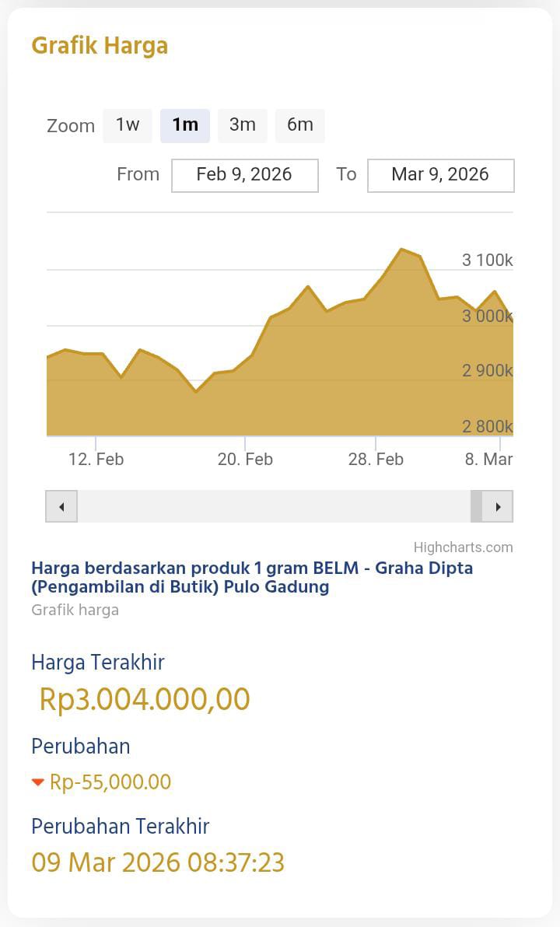This screenshot has width=560, height=927.
Task: Open the Highcharts.com credit link
Action: 463,547
